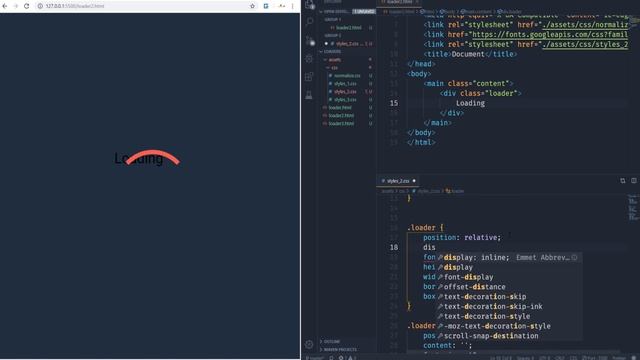This screenshot has width=640, height=360.
Task: Click 'position: relative;' line in CSS
Action: click(x=462, y=238)
